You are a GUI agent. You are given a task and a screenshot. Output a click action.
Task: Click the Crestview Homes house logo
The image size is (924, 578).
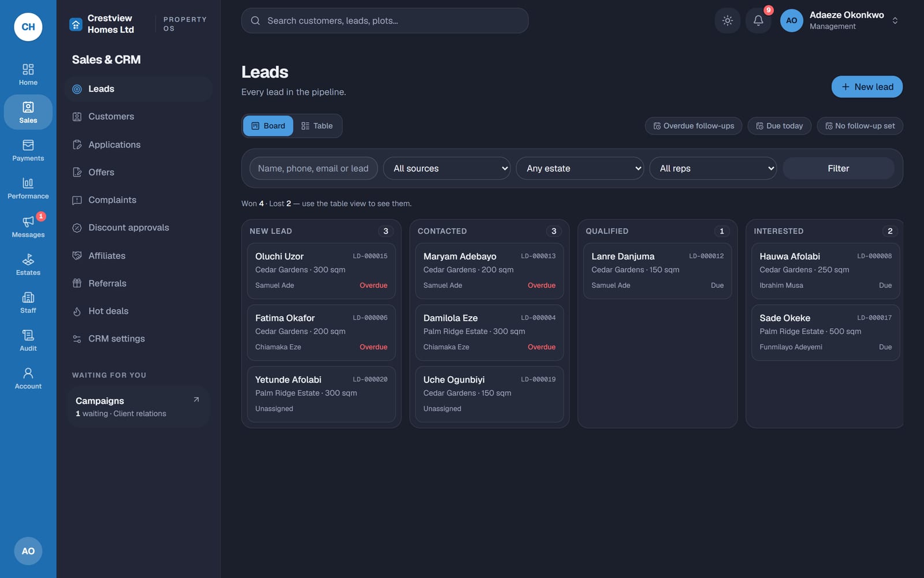coord(76,24)
